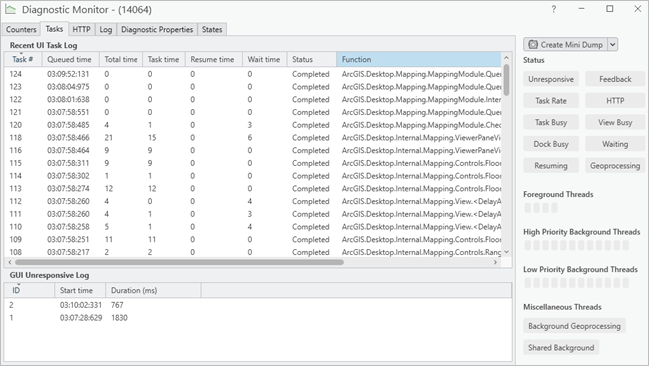The height and width of the screenshot is (366, 649).
Task: Select task row 108
Action: pyautogui.click(x=253, y=252)
